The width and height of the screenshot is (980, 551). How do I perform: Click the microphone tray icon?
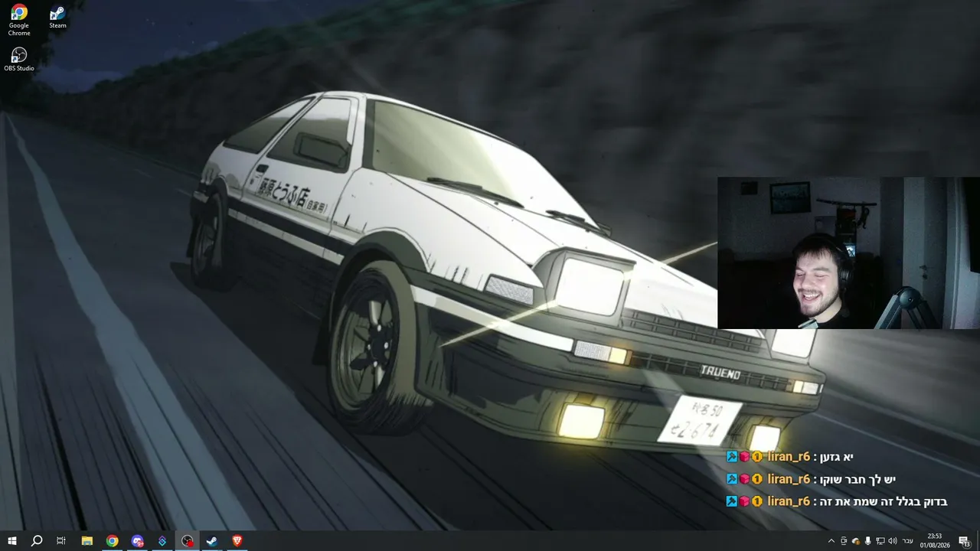[x=868, y=541]
